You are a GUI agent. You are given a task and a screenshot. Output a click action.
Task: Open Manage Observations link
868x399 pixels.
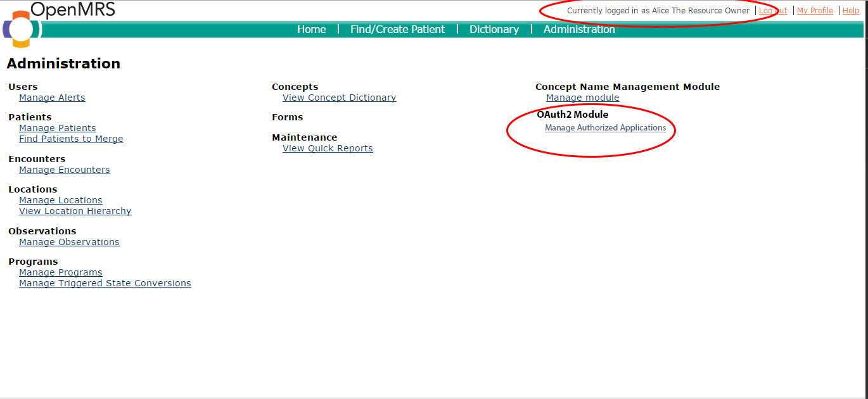pos(69,242)
